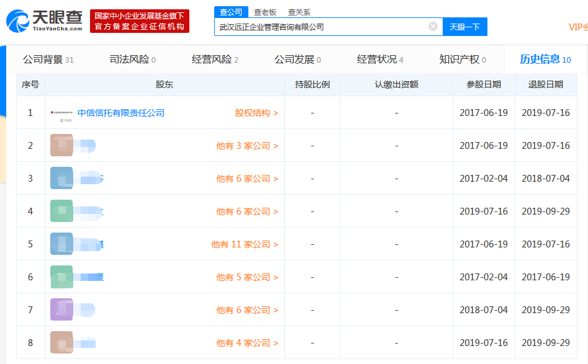The height and width of the screenshot is (364, 588).
Task: Switch to 查老板 search tab
Action: pos(265,12)
